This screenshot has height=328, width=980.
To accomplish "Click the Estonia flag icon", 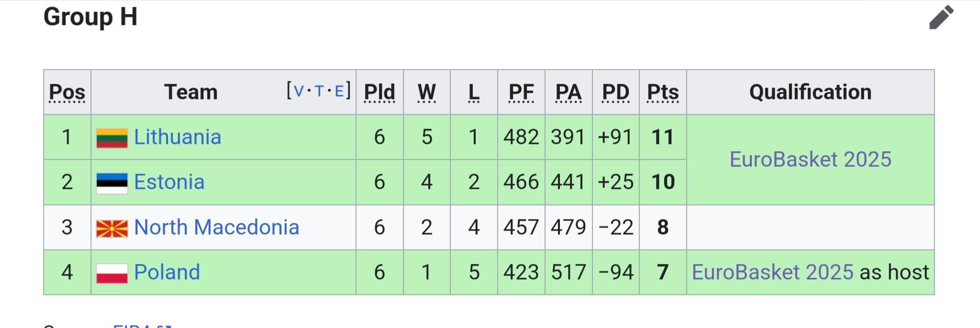I will click(x=112, y=183).
